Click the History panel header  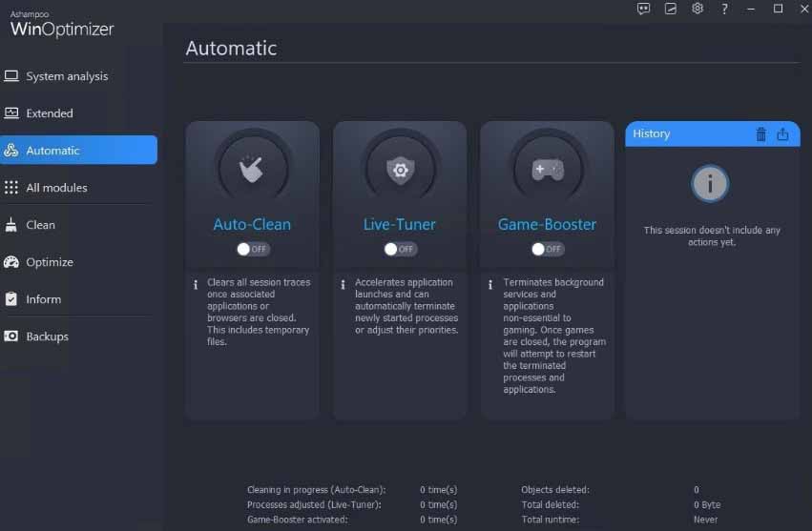713,134
